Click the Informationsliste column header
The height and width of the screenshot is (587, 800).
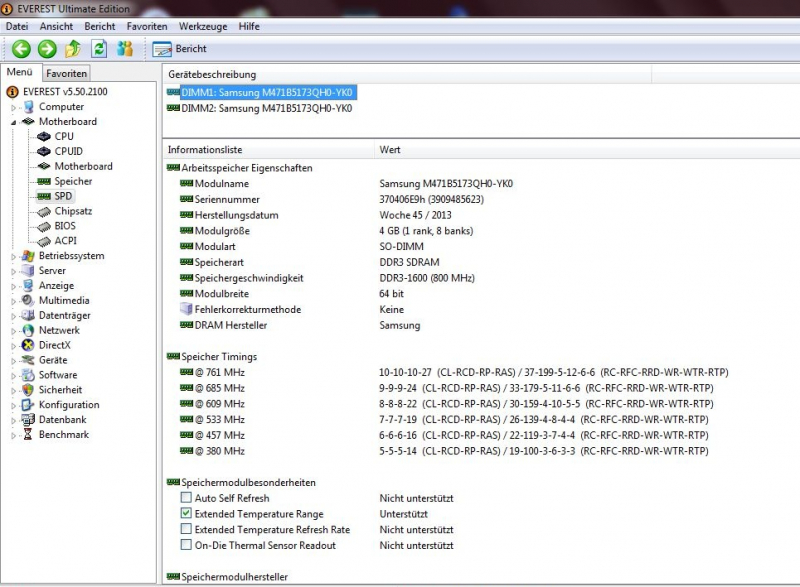tap(205, 150)
